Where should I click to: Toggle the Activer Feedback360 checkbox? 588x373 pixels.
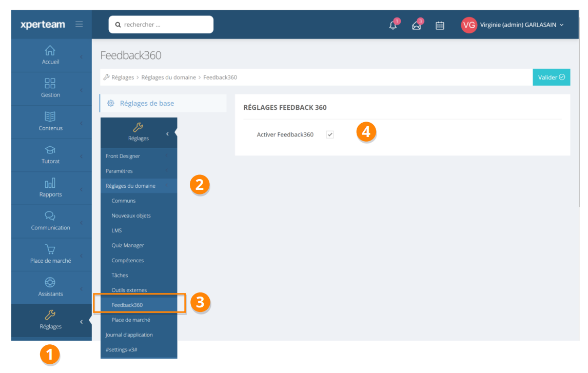(x=330, y=134)
